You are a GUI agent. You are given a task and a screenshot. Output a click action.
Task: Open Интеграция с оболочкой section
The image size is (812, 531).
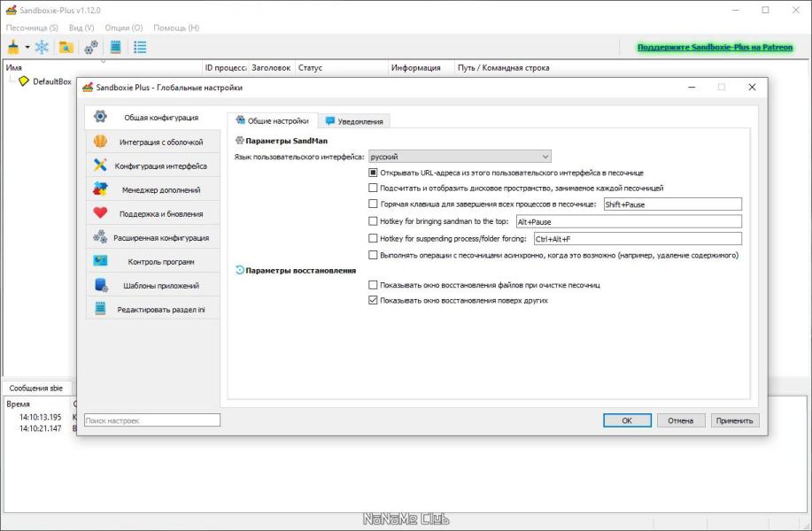tap(153, 142)
